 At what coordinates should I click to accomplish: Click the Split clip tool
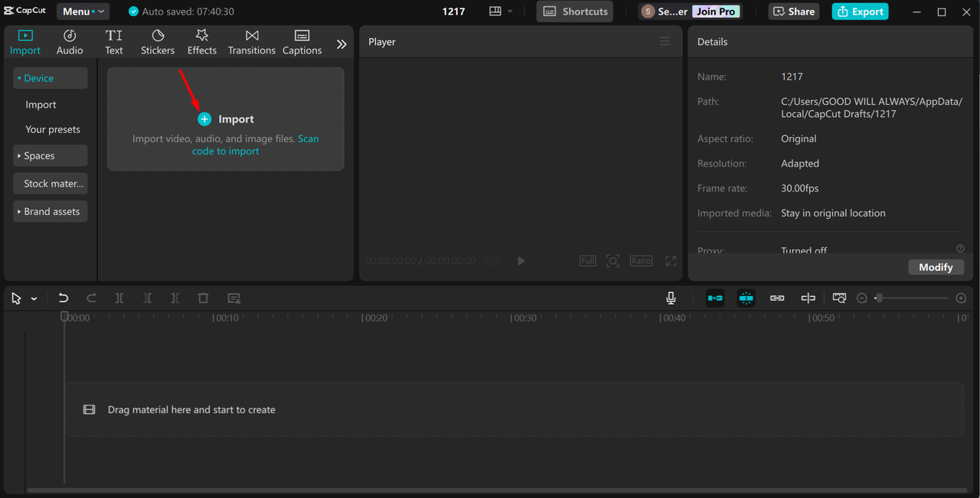119,298
